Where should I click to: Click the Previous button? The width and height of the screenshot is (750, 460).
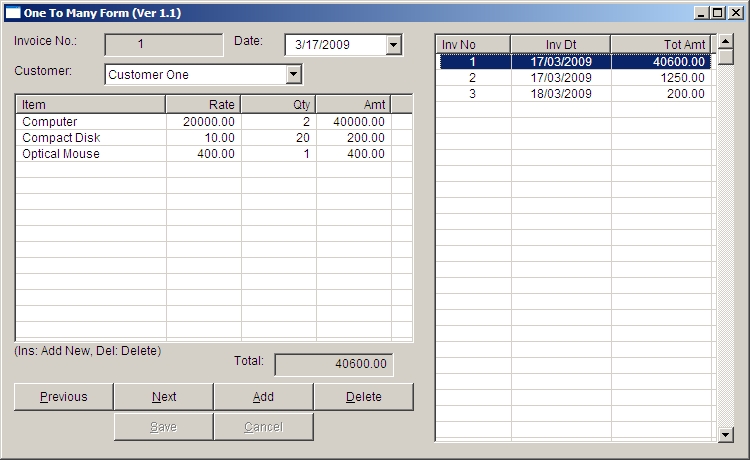tap(64, 397)
